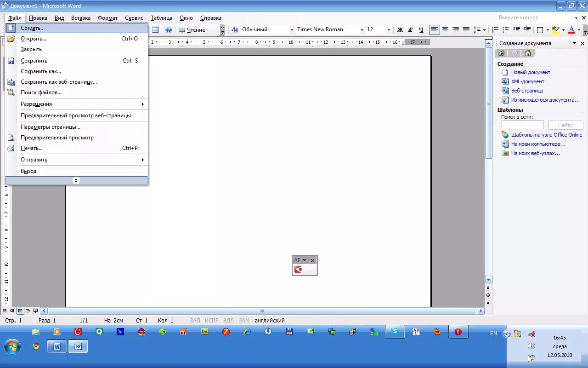Toggle italic formatting (К)
Screen dimensions: 588x368
coord(410,30)
